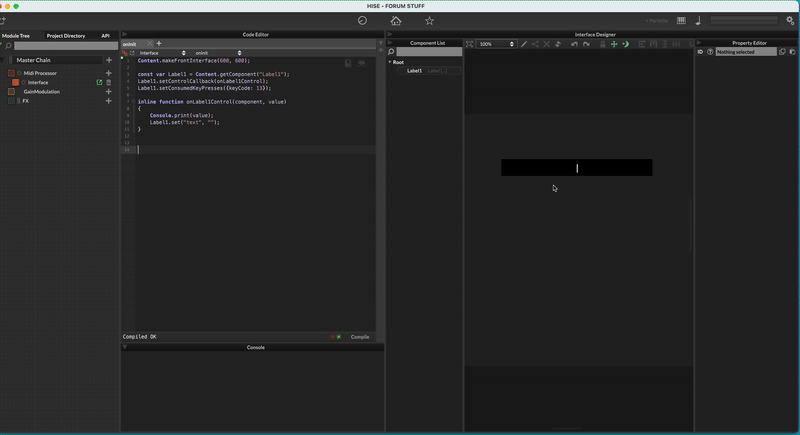800x435 pixels.
Task: Click the green move-arrows icon in designer toolbar
Action: pyautogui.click(x=614, y=44)
